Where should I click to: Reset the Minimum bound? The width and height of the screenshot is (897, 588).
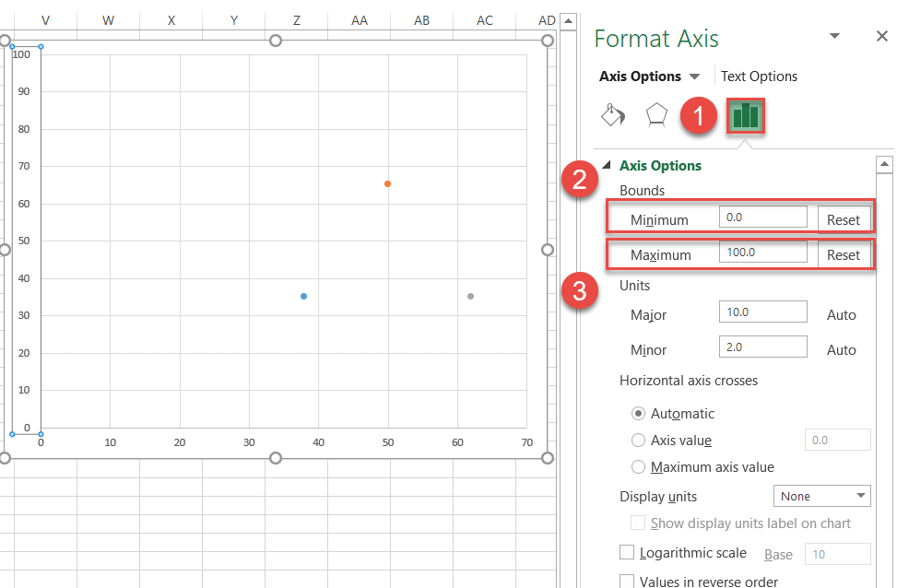click(843, 219)
